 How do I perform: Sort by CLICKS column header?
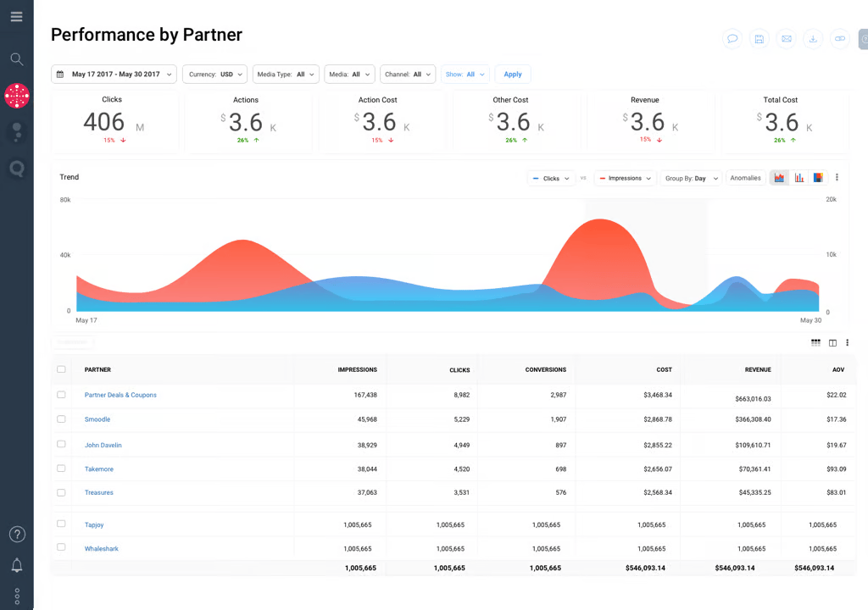pos(459,369)
